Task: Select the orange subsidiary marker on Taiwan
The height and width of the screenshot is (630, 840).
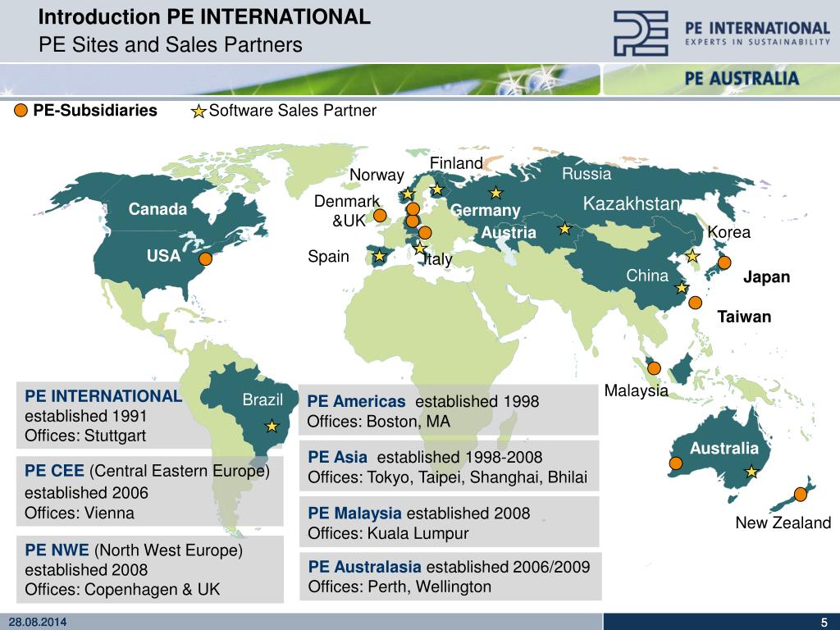Action: [696, 303]
